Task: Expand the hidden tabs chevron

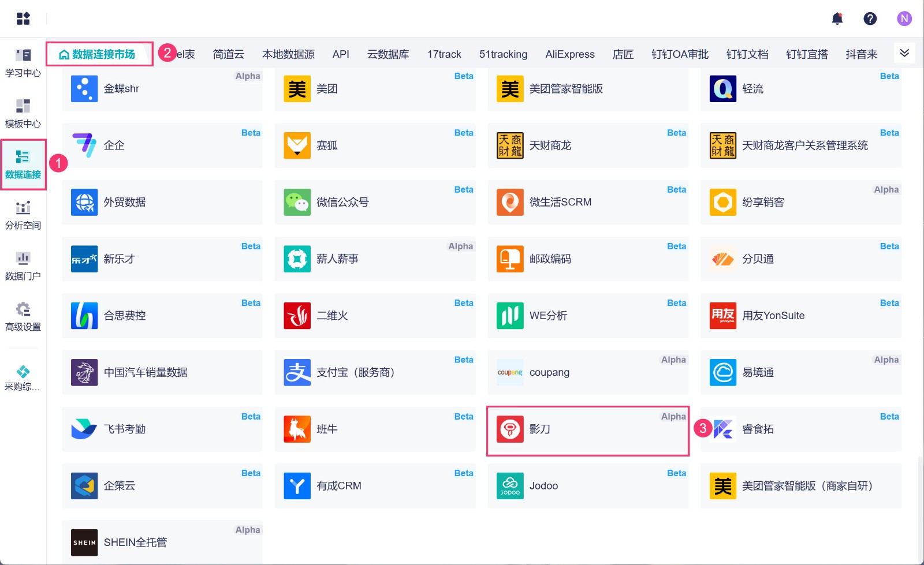Action: pos(904,53)
